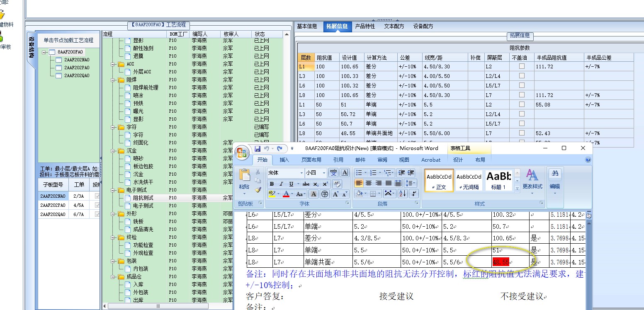The height and width of the screenshot is (310, 644).
Task: Click the Decrease Indent icon
Action: tap(401, 172)
